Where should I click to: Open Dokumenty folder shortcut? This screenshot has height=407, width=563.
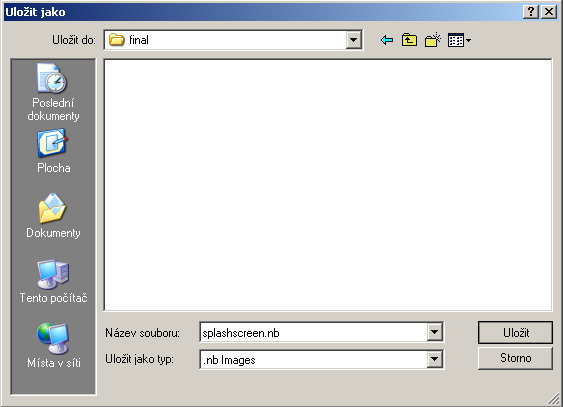click(53, 216)
